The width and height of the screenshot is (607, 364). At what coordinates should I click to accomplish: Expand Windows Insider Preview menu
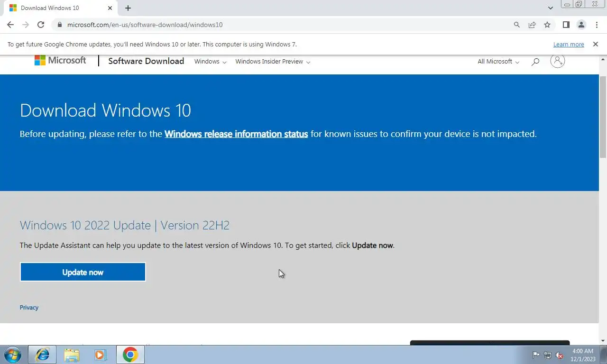[x=273, y=62]
